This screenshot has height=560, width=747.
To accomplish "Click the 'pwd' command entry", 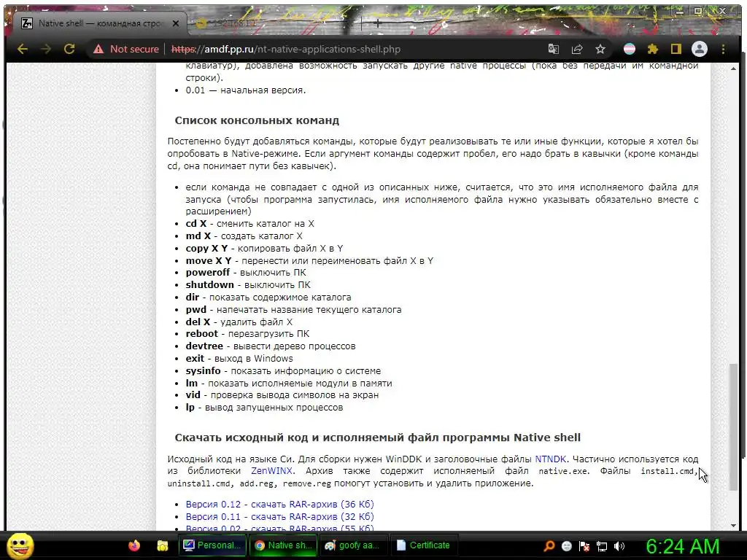I will [x=293, y=310].
